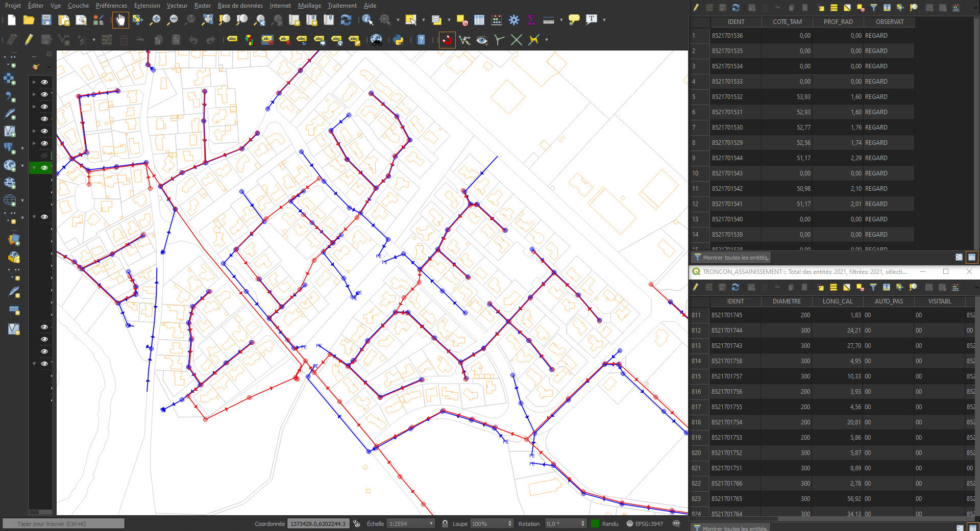Open the Extension menu
This screenshot has height=531, width=980.
147,6
